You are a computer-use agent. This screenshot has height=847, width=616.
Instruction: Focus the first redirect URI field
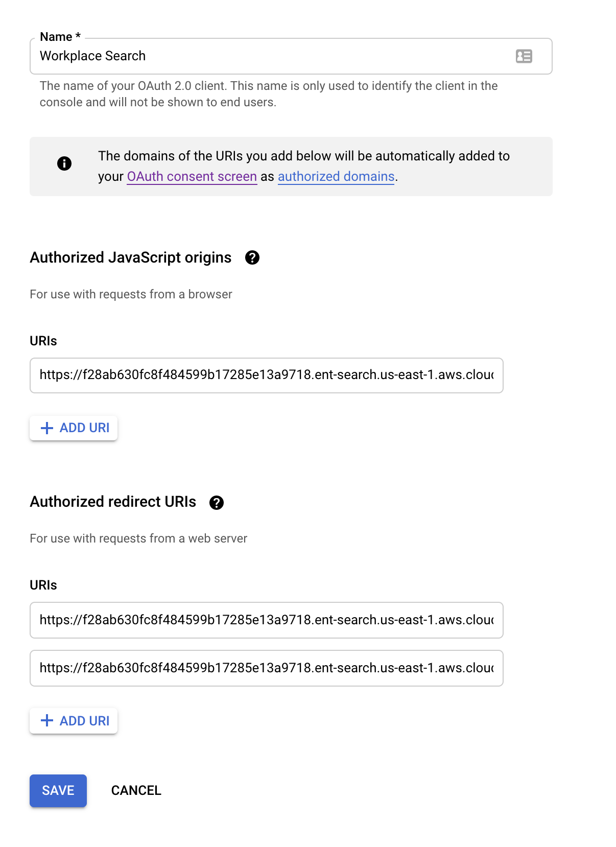pyautogui.click(x=266, y=620)
